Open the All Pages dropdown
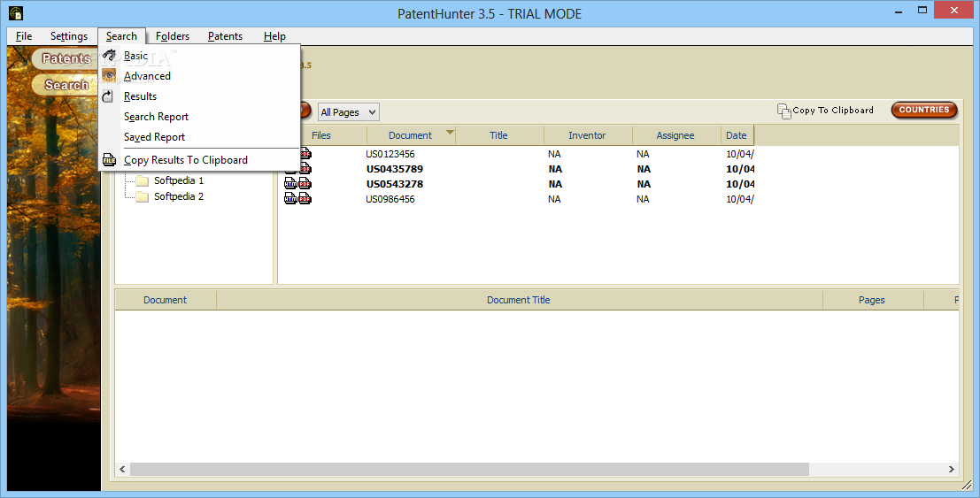The width and height of the screenshot is (980, 498). [349, 112]
